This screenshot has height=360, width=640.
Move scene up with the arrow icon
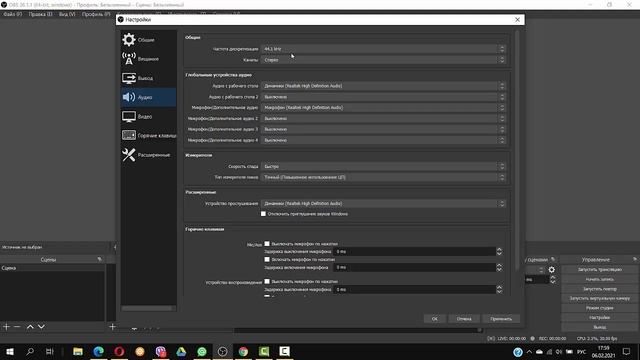(x=30, y=327)
